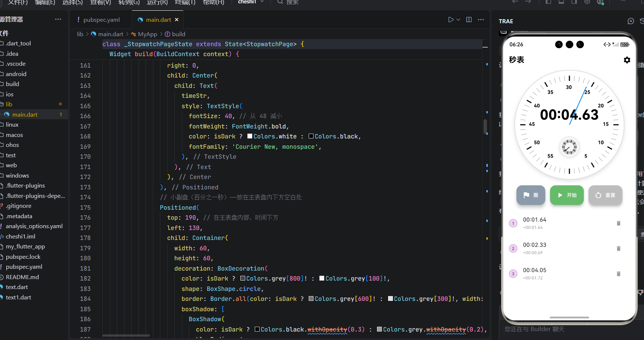Click the Colors.grey[800] swatch on line 182
This screenshot has width=644, height=340.
pos(243,278)
